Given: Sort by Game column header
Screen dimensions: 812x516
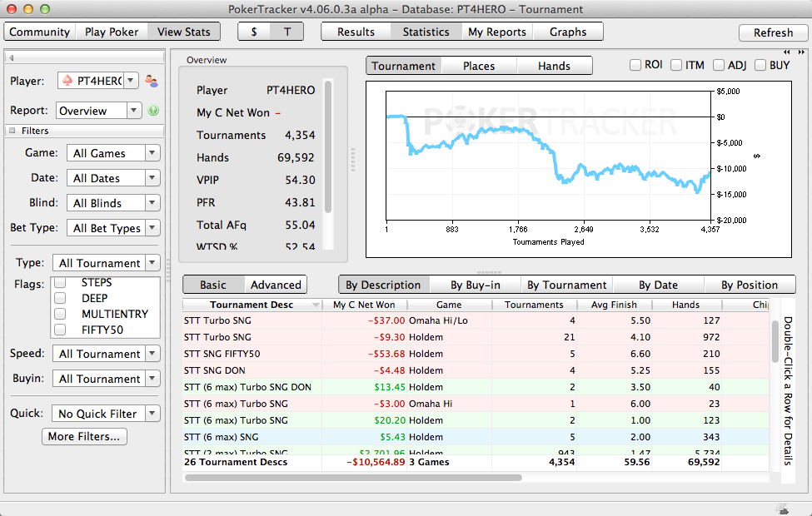Looking at the screenshot, I should coord(449,305).
